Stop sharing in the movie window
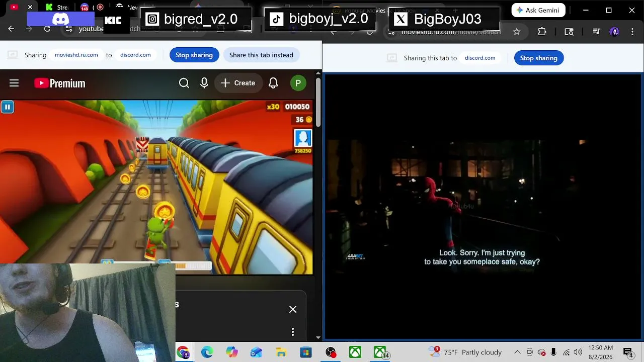The width and height of the screenshot is (644, 362). (x=539, y=58)
